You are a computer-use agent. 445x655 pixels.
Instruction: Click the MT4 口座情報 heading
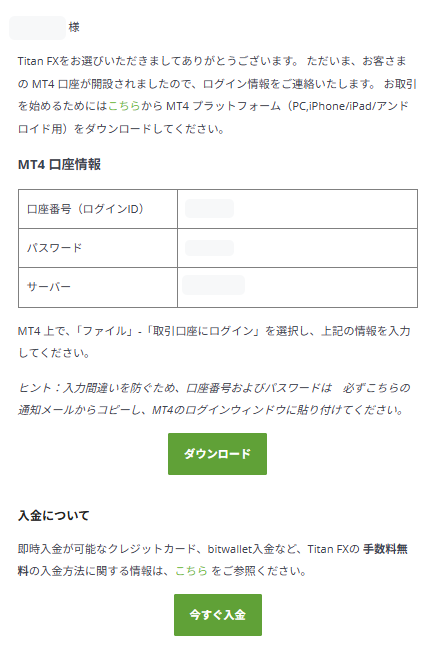pos(59,165)
